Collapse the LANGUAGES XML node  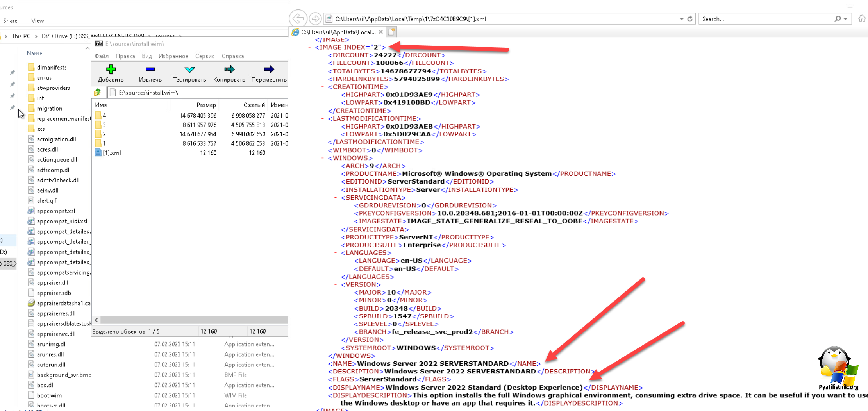click(x=335, y=253)
